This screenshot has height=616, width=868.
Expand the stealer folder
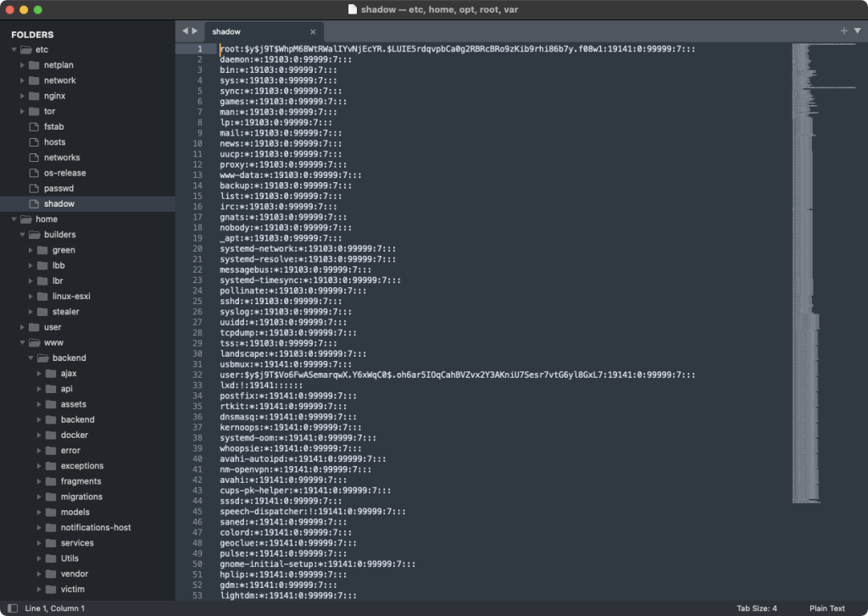pos(30,312)
